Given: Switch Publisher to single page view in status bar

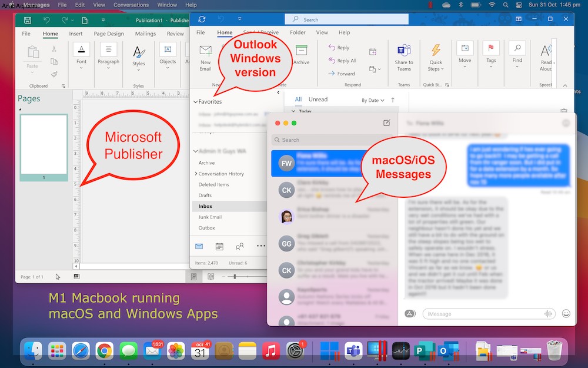Looking at the screenshot, I should [x=194, y=277].
